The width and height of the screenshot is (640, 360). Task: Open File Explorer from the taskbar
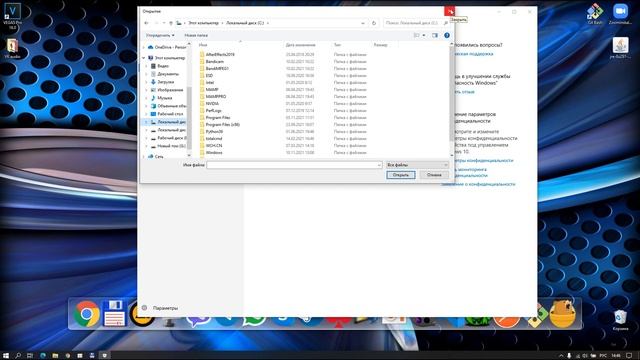(x=55, y=356)
